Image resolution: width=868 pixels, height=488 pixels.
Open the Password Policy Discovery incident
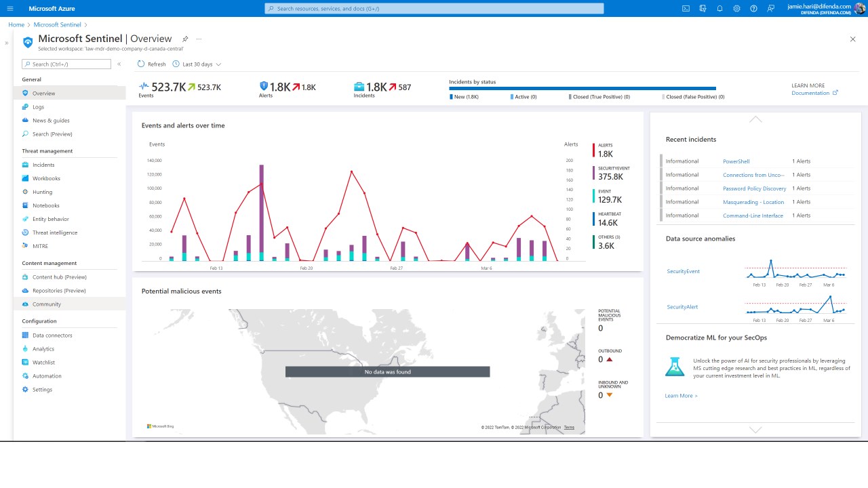click(754, 188)
